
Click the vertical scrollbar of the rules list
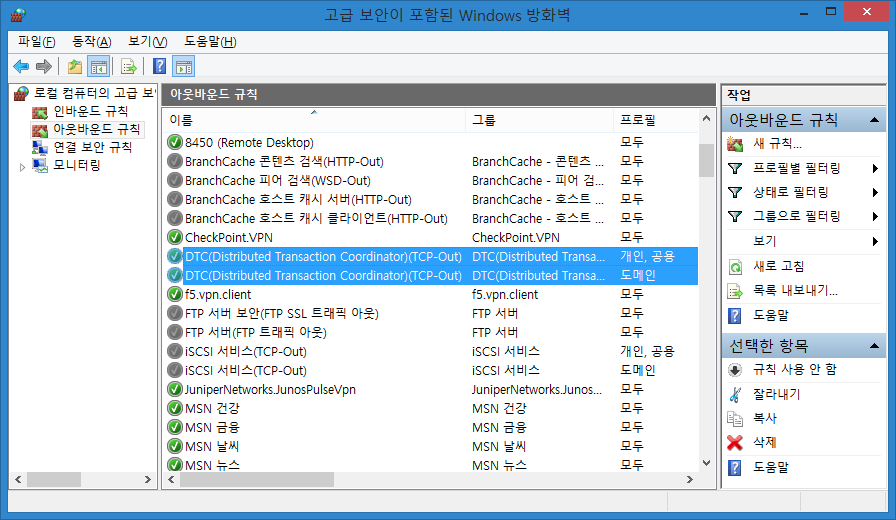(706, 300)
